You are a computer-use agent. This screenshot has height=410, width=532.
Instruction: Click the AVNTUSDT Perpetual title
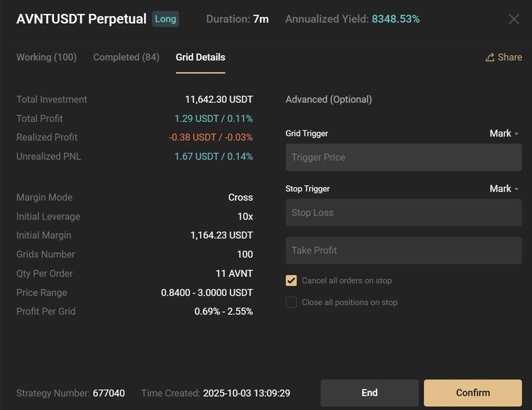81,19
